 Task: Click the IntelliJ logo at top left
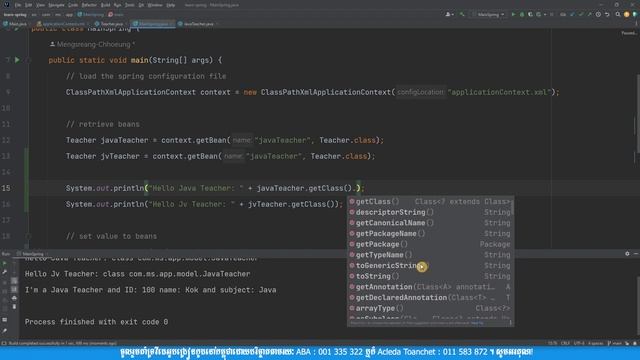coord(7,5)
